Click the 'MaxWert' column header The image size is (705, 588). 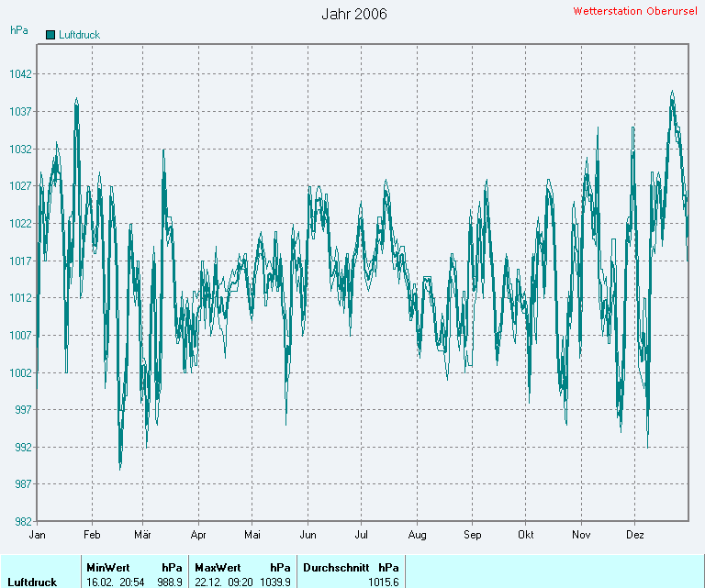coord(218,567)
